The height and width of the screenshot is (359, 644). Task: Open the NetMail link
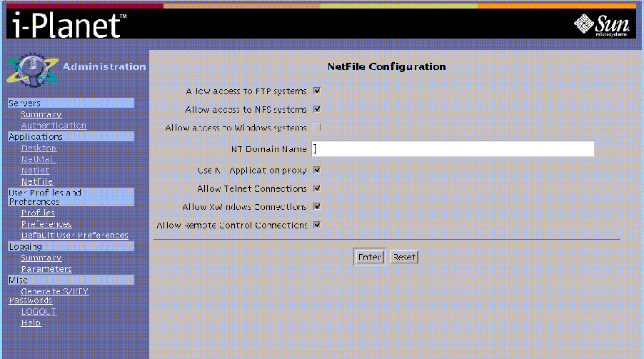[38, 159]
